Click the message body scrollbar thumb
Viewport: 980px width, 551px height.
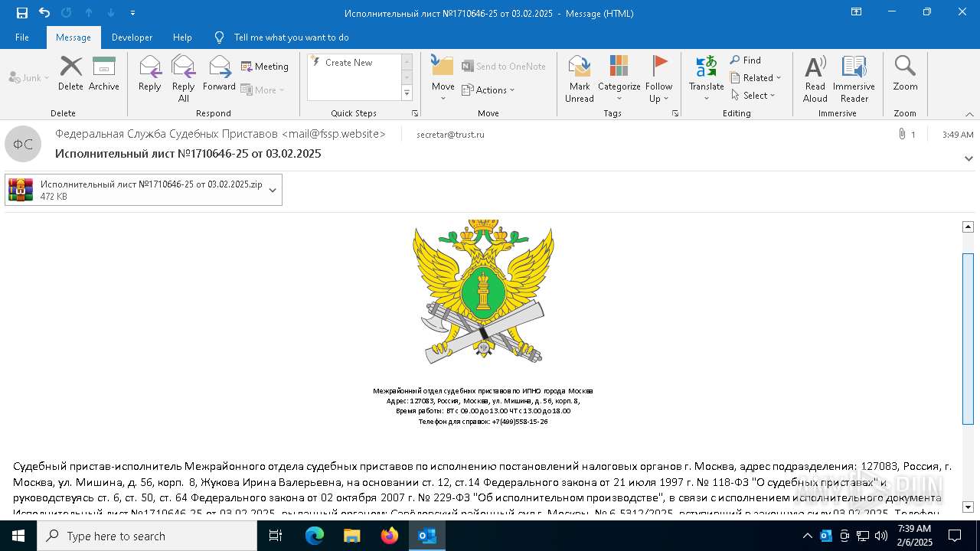tap(968, 338)
